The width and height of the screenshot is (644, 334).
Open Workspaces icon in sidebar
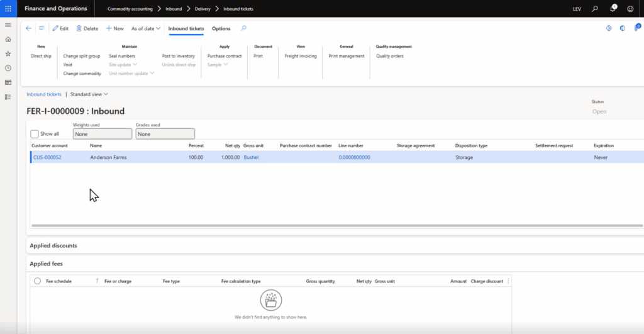point(8,82)
